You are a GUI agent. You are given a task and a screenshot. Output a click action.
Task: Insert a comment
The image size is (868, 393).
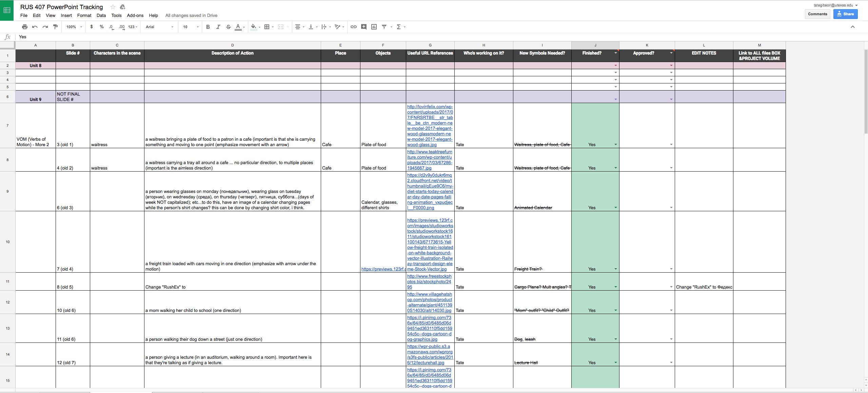(364, 27)
